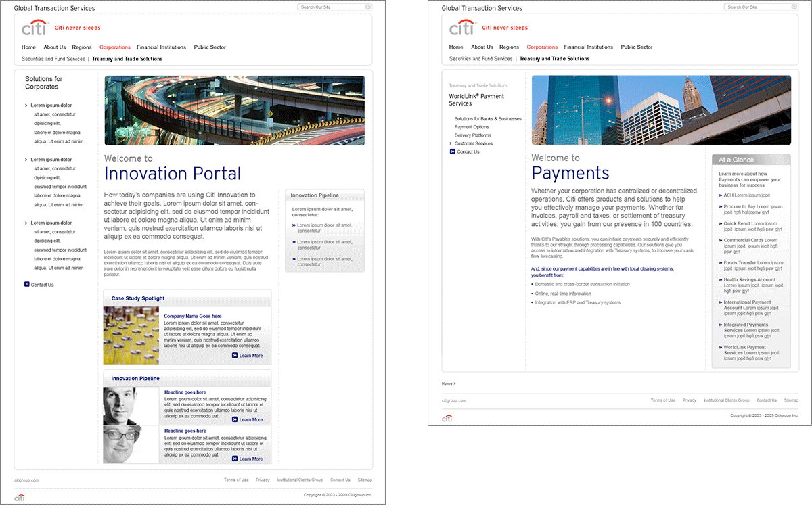This screenshot has height=514, width=812.
Task: Click the double-arrow bullet before International Payment Account
Action: 721,302
